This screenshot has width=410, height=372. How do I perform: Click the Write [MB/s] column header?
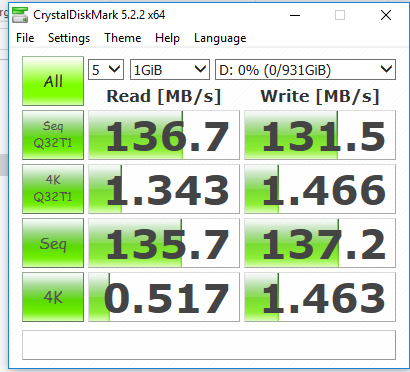pos(320,97)
